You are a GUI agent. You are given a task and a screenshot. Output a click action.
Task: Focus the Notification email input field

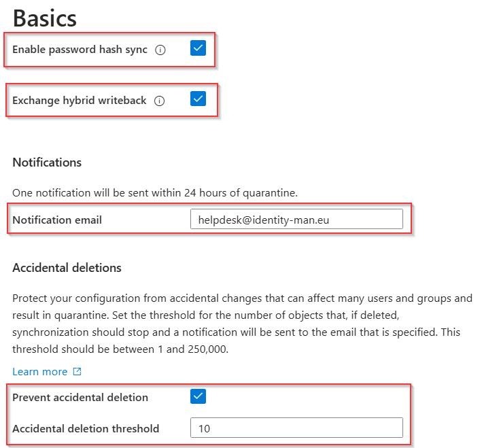pos(296,219)
